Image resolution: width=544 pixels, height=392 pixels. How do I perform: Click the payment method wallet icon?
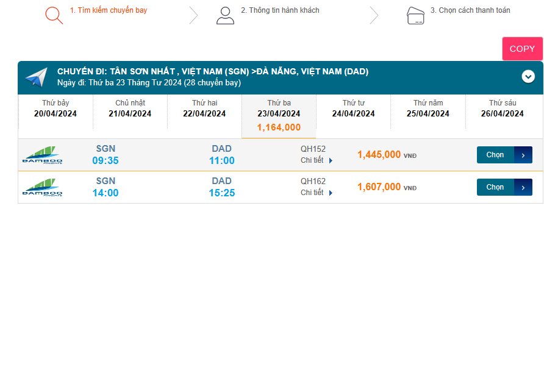(415, 16)
